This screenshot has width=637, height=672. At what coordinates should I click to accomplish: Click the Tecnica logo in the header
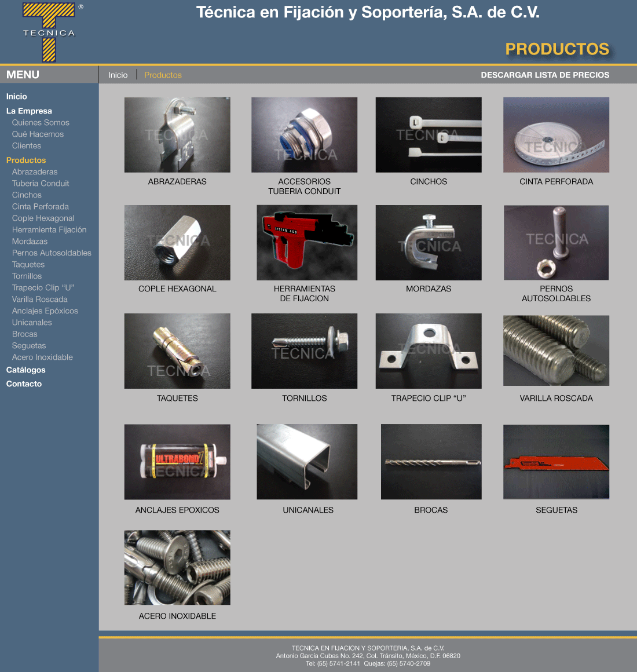click(x=49, y=31)
